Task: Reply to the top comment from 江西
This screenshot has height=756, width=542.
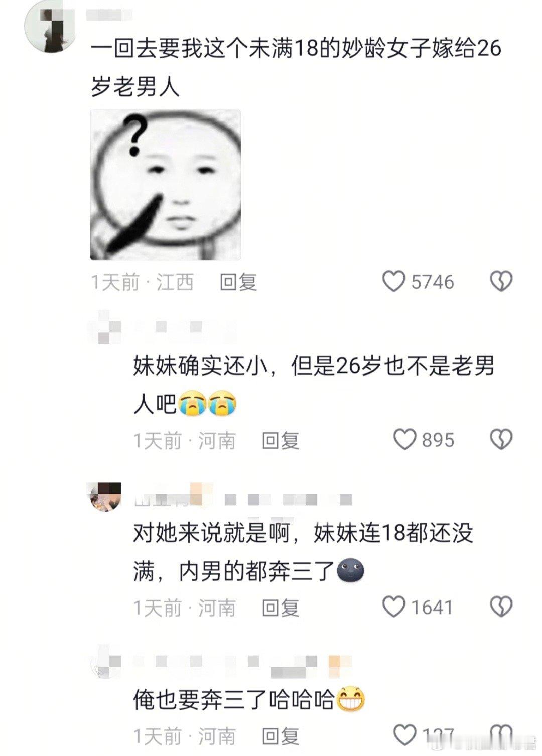Action: pyautogui.click(x=238, y=282)
